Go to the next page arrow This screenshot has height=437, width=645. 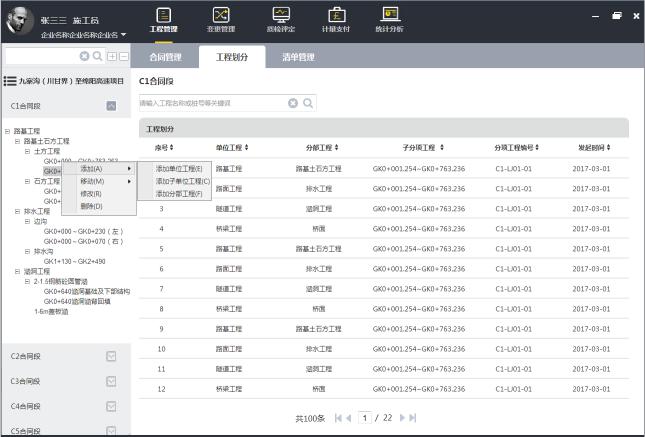coord(402,418)
